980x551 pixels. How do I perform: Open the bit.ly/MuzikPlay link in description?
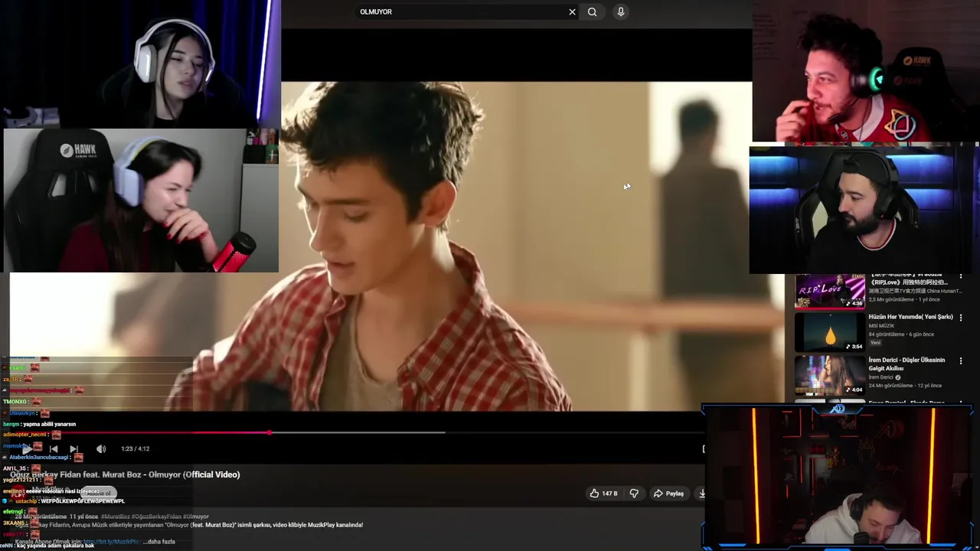click(x=112, y=542)
